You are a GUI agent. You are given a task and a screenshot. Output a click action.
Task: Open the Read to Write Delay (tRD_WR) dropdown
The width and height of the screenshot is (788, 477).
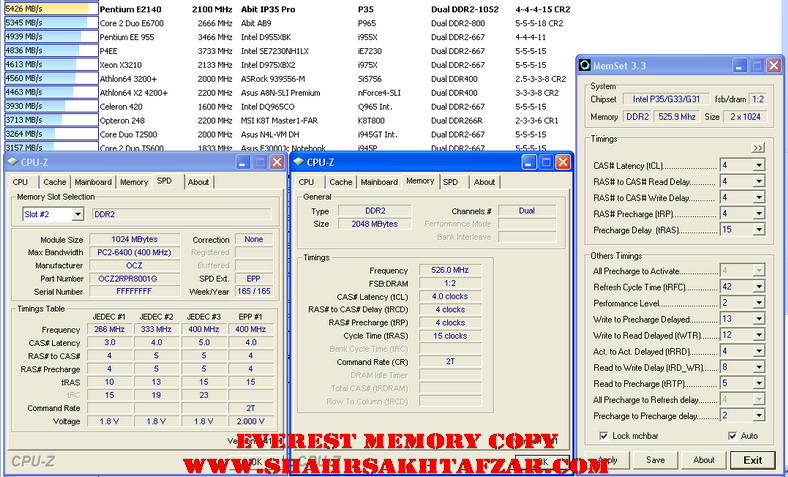759,367
